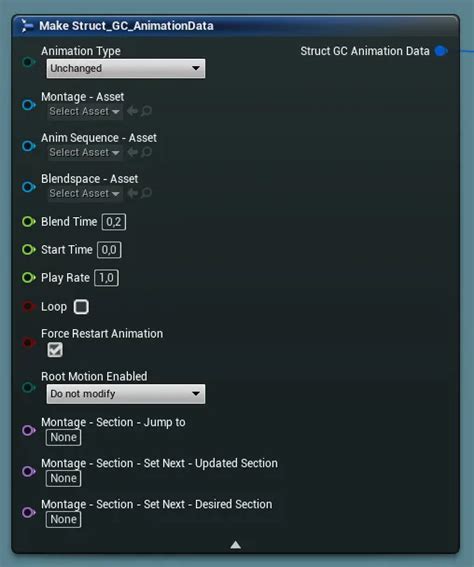This screenshot has height=567, width=474.
Task: Click the Loop boolean input pin
Action: pos(29,307)
